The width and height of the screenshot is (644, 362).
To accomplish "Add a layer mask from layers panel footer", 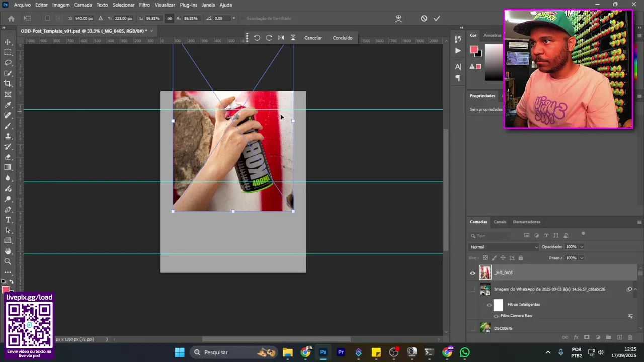I will [587, 337].
